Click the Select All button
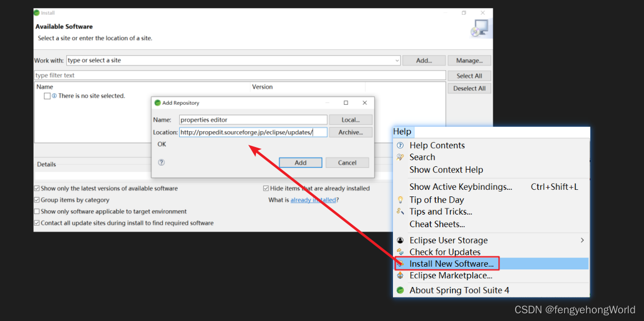The width and height of the screenshot is (644, 321). (469, 76)
